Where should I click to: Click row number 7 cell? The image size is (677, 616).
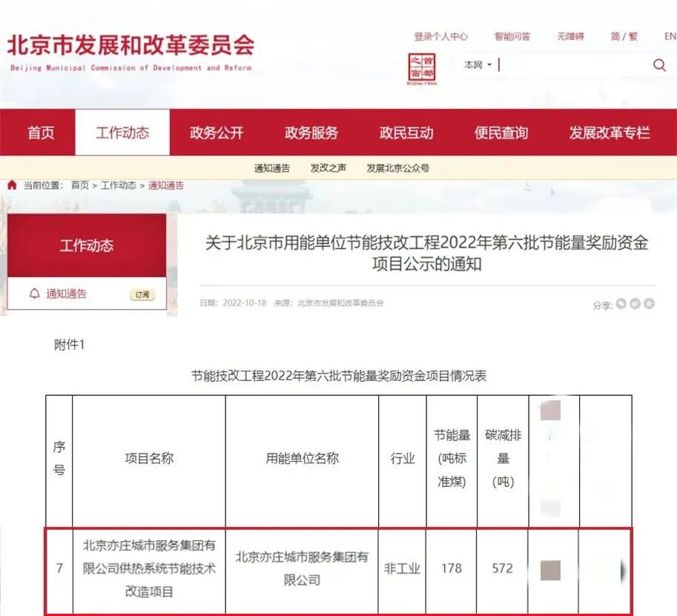tap(59, 568)
